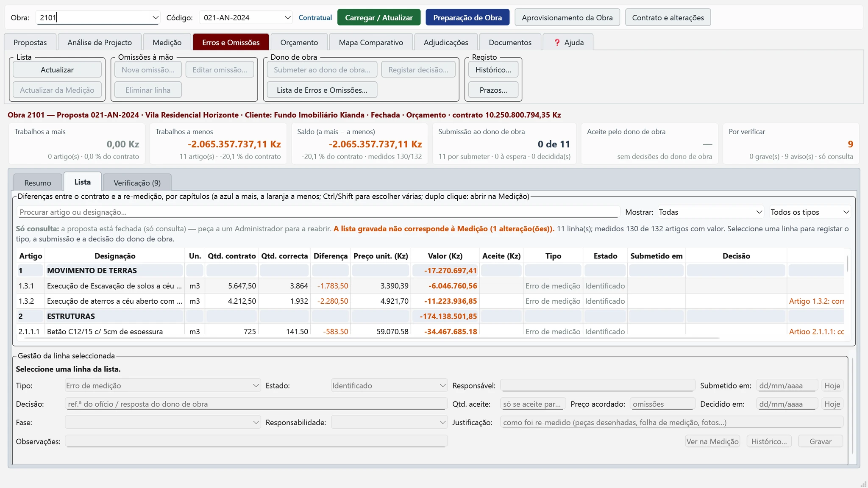Expand the Tipo Erro de medição dropdown
This screenshot has width=868, height=488.
[163, 385]
